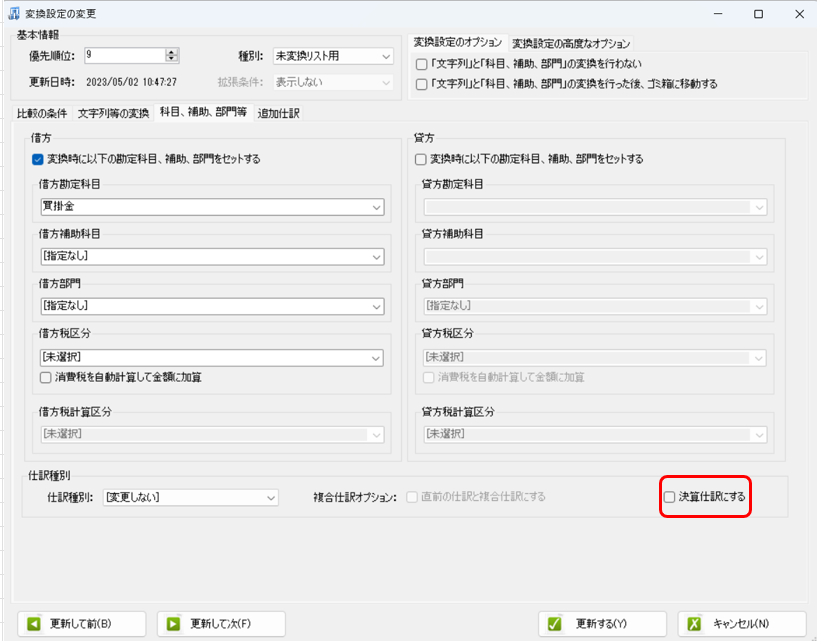Click the green X icon on キャンセル
Screen dimensions: 817x641
pos(694,624)
